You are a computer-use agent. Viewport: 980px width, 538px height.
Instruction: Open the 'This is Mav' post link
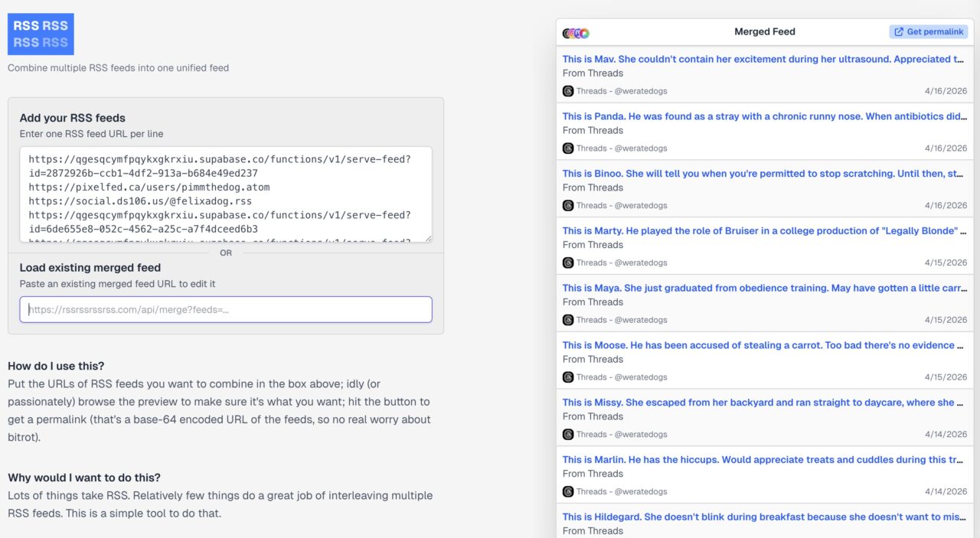(763, 59)
